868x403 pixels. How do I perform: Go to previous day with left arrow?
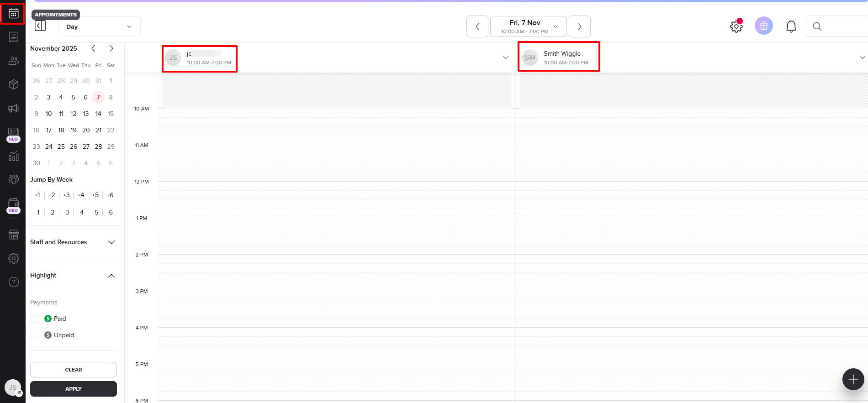(477, 26)
